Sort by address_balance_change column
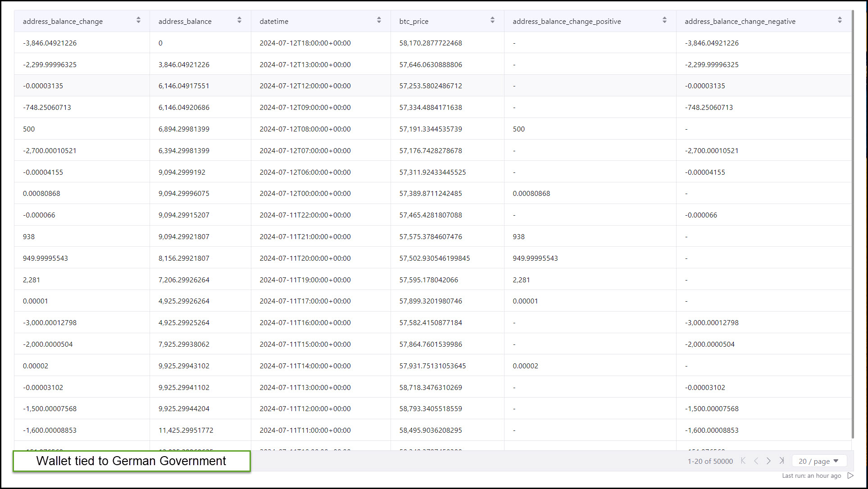Screen dimensions: 868x489 pos(138,20)
